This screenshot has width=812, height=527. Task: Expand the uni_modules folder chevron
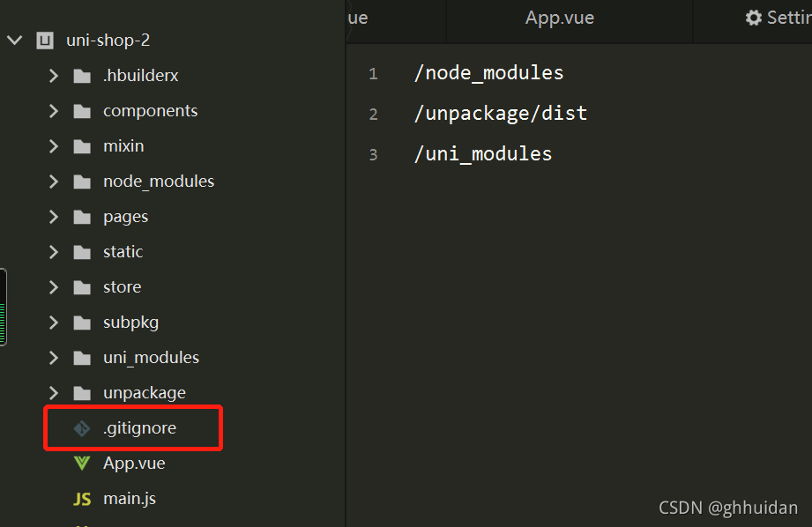point(53,358)
